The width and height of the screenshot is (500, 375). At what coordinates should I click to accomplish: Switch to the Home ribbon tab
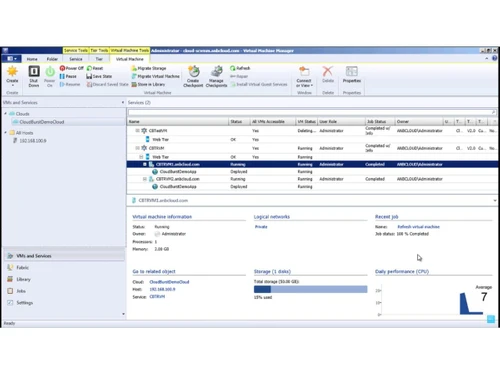32,59
